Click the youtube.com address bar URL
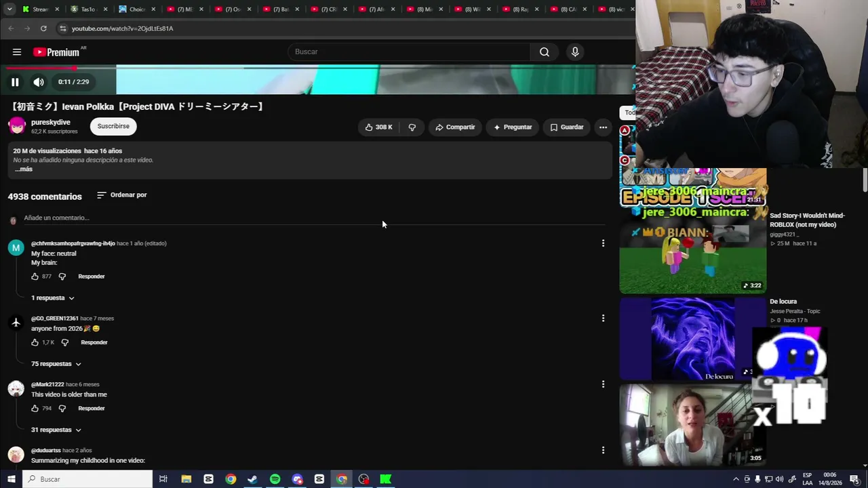Viewport: 868px width, 488px height. (x=123, y=28)
